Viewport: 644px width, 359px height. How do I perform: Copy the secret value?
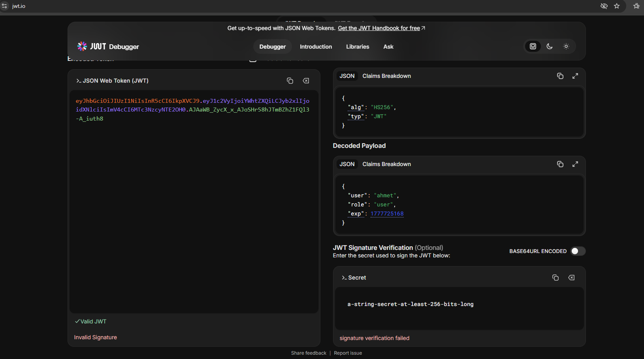coord(555,278)
